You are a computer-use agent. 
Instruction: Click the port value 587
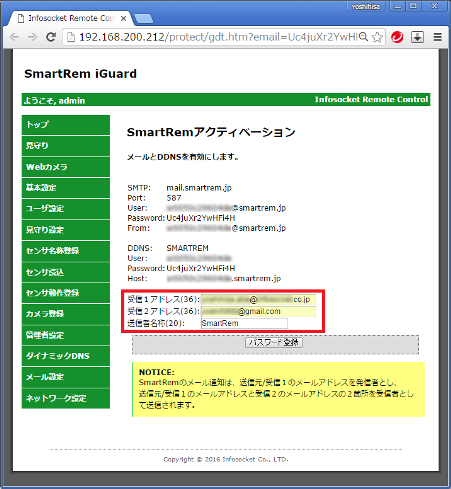(174, 198)
